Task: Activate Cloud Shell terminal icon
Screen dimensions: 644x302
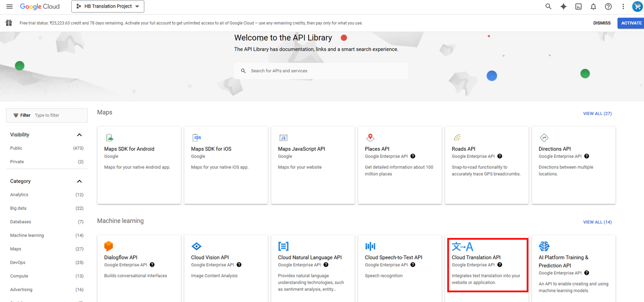Action: click(x=578, y=6)
